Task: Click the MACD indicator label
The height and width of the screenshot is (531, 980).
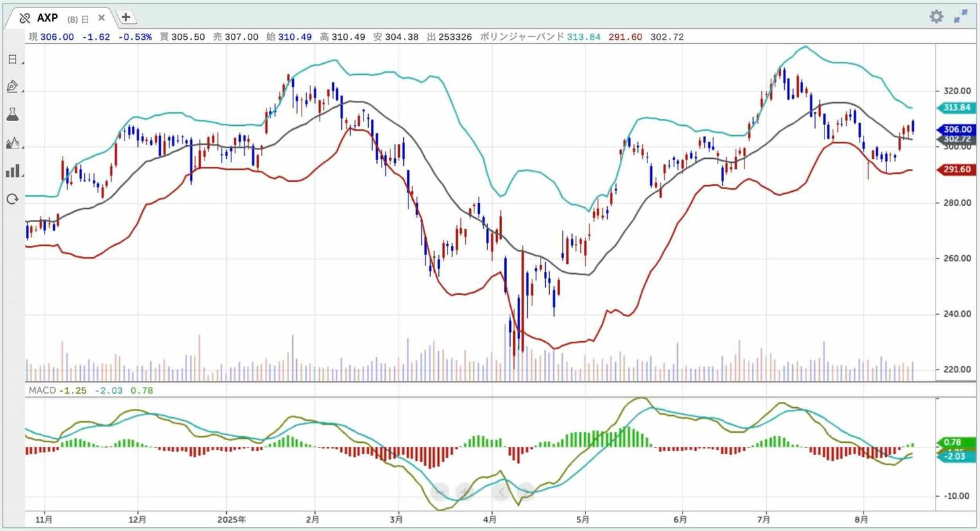Action: (x=41, y=390)
